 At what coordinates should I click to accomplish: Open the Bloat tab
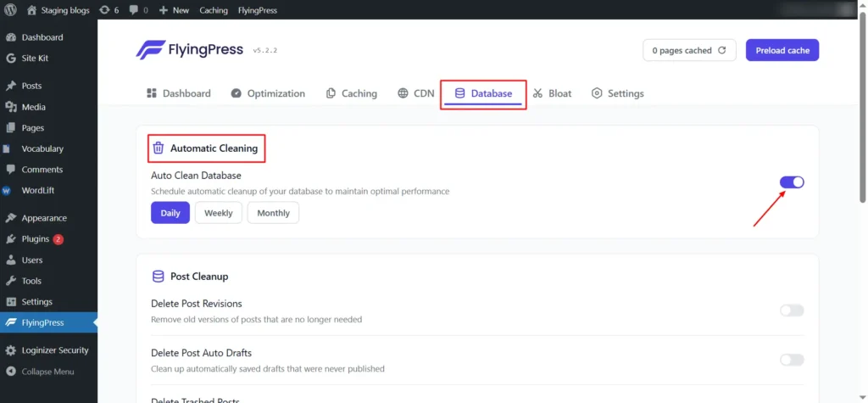pos(552,93)
